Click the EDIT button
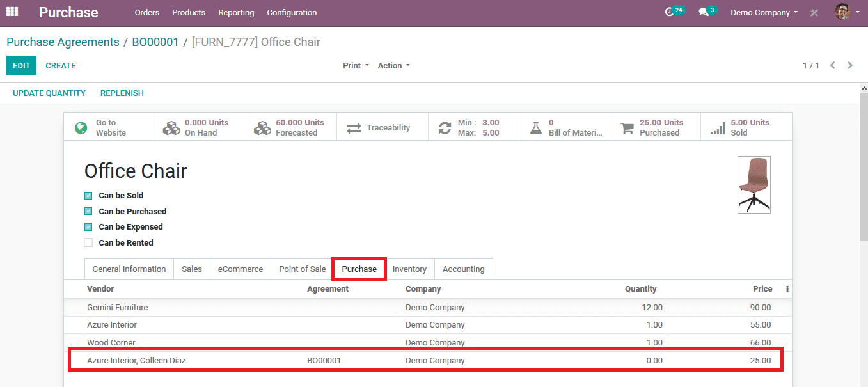The height and width of the screenshot is (387, 868). 21,65
